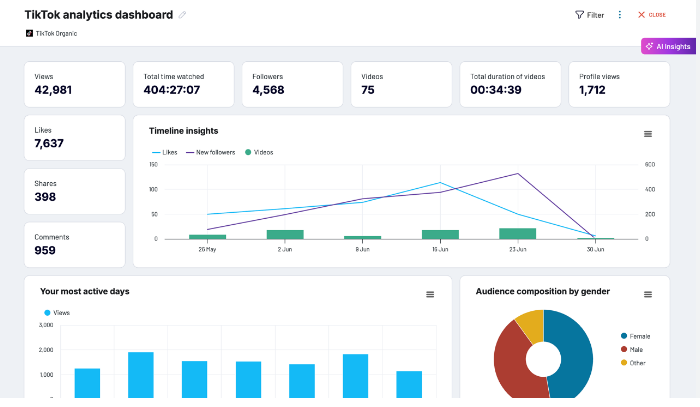Click the green Videos bar at 23 Jun
This screenshot has width=700, height=407.
click(x=517, y=233)
